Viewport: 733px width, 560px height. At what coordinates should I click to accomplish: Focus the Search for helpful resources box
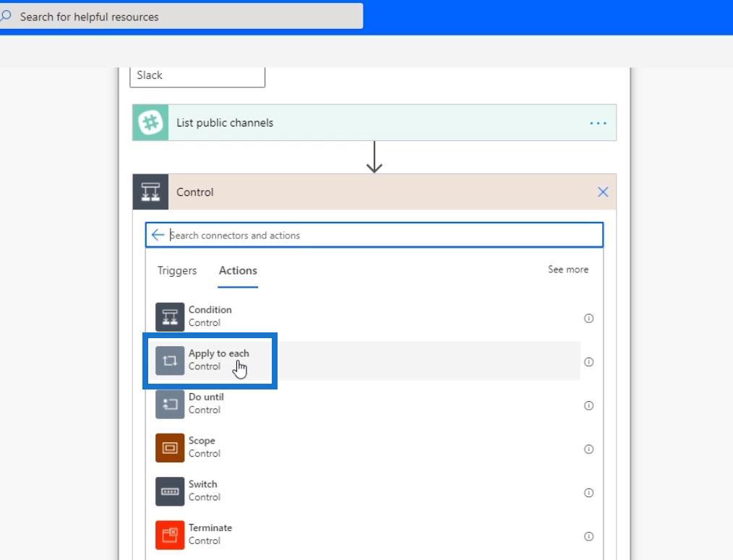point(181,17)
